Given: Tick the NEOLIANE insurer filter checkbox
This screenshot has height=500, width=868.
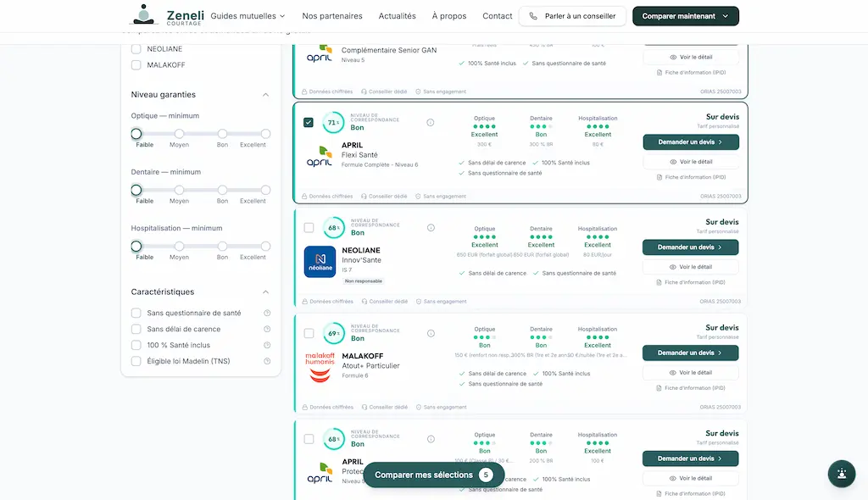Looking at the screenshot, I should click(136, 48).
